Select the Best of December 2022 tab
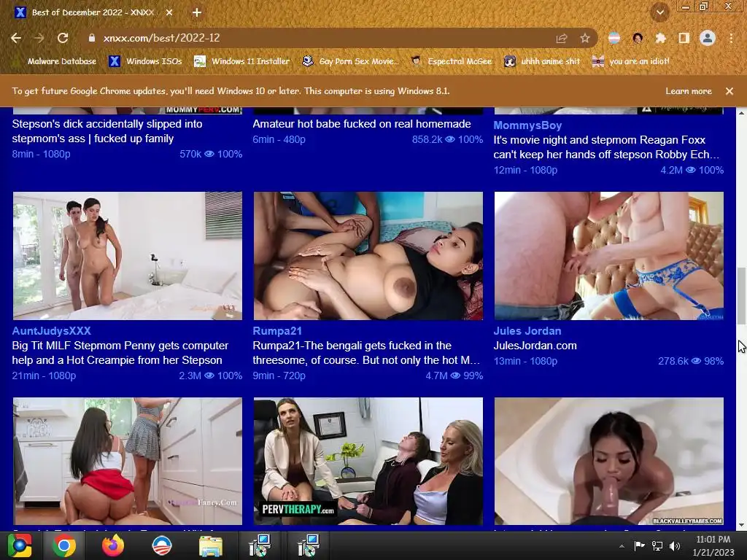Screen dimensions: 747x560 93,12
